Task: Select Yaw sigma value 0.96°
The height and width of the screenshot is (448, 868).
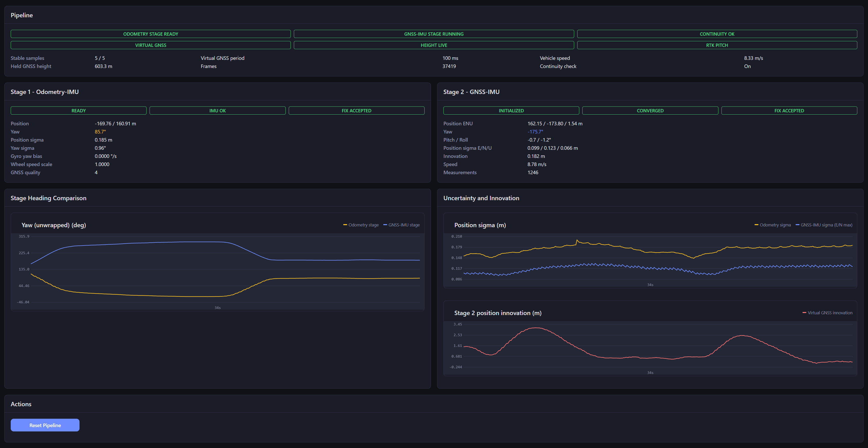Action: 100,148
